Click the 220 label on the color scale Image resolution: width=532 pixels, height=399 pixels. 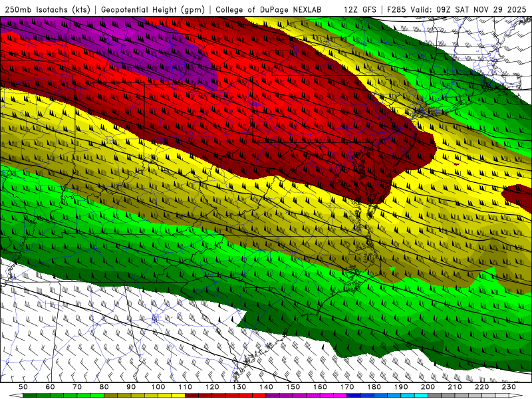(x=481, y=387)
